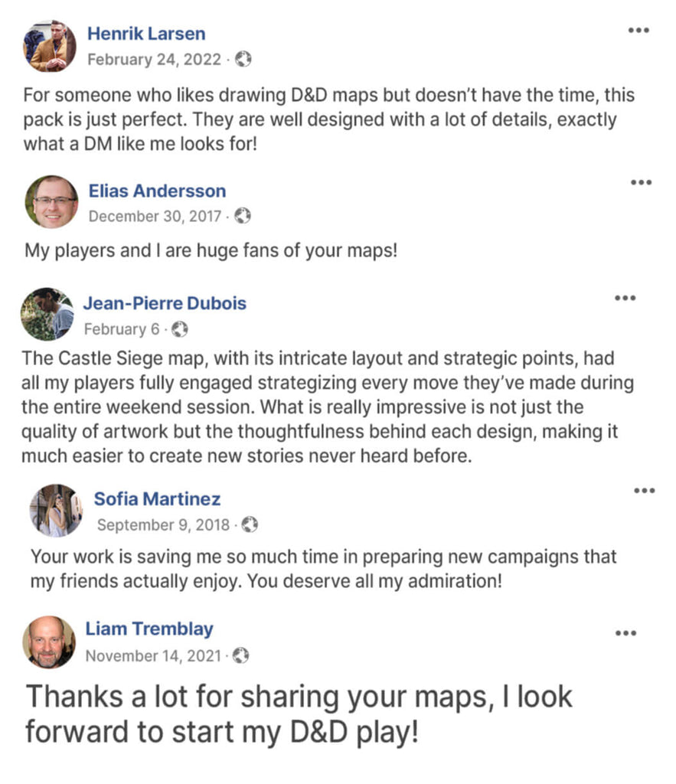The image size is (676, 784).
Task: Click the globe privacy icon on Henrik Larsen's post
Action: pos(244,60)
